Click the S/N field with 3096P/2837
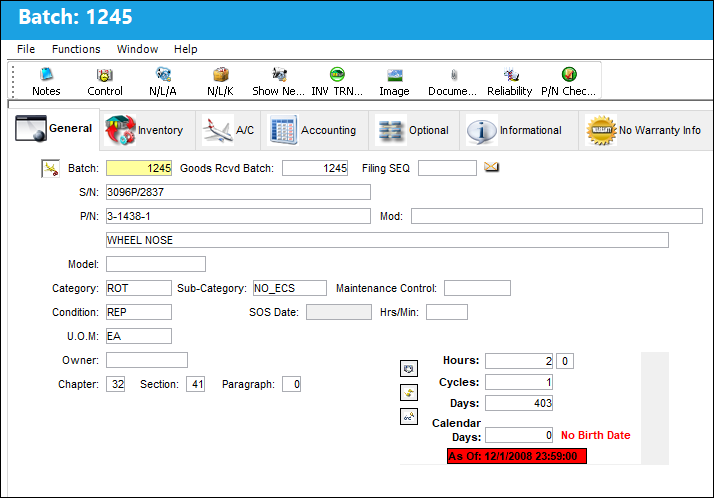Screen dimensions: 714x498 click(238, 192)
